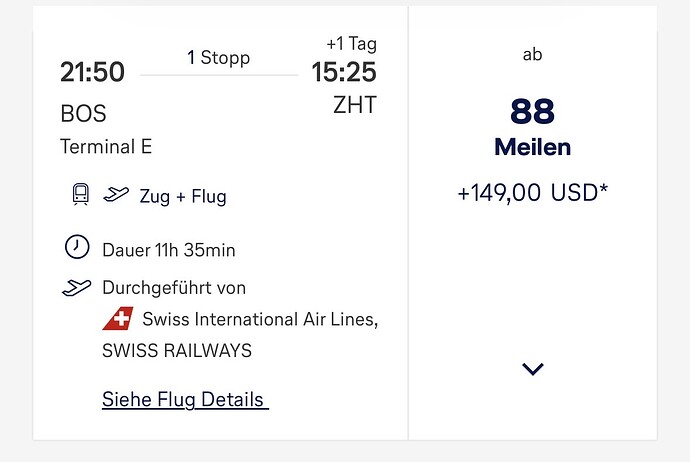Click the 21:50 departure time
The width and height of the screenshot is (690, 462).
tap(92, 72)
